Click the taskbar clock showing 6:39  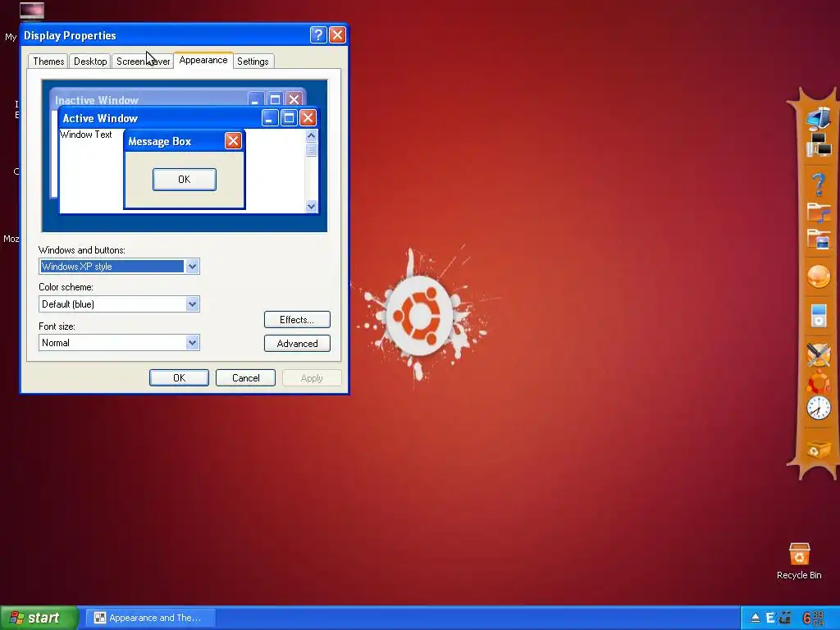click(813, 619)
